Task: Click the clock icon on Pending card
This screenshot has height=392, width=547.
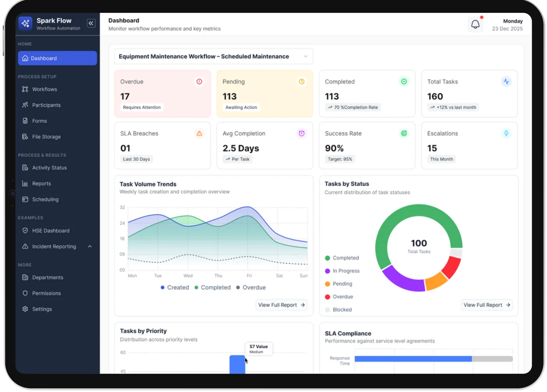Action: tap(302, 82)
